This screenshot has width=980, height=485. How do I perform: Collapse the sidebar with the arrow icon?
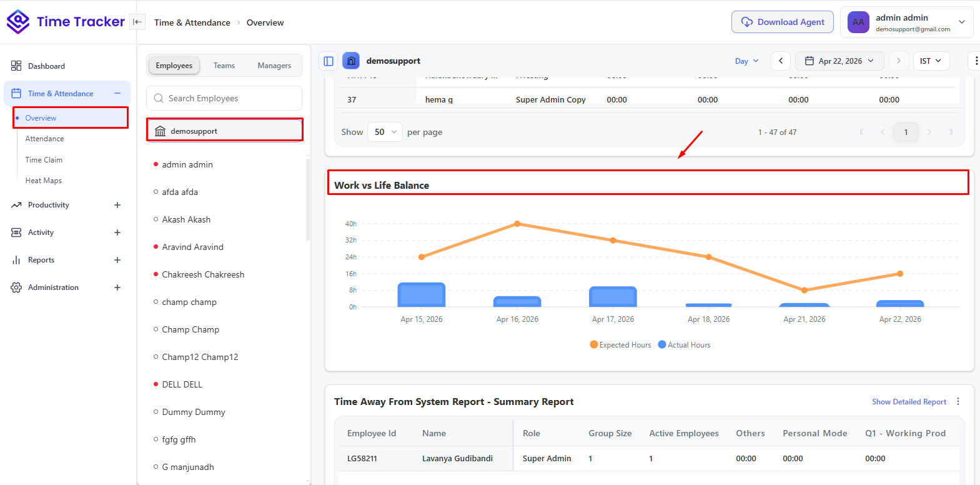click(x=137, y=22)
